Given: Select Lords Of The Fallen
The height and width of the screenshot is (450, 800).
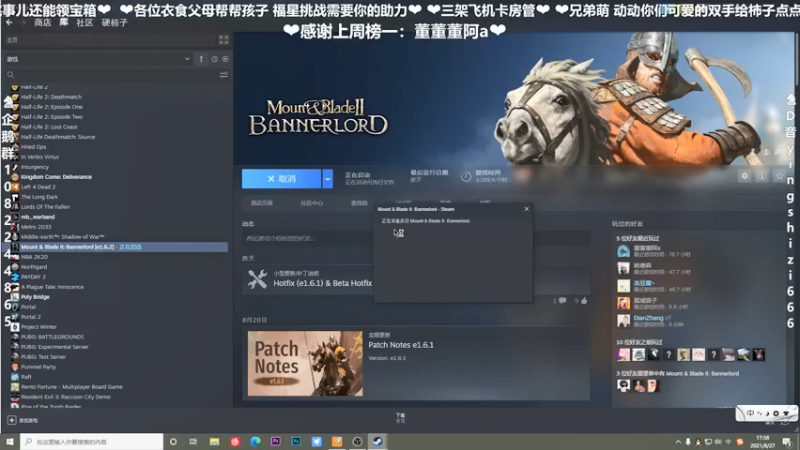Looking at the screenshot, I should point(45,207).
